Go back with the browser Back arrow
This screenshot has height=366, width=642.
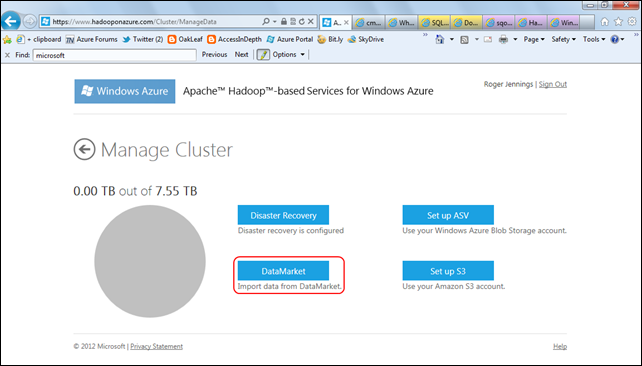11,21
